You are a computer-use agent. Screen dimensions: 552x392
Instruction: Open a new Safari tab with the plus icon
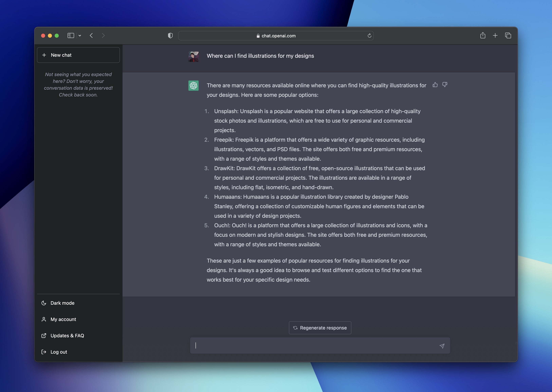(x=495, y=35)
